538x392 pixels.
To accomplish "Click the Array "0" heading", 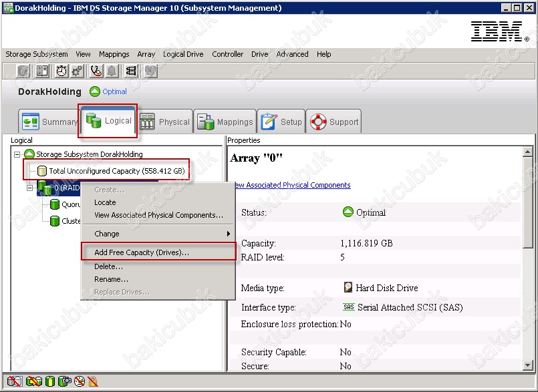I will pyautogui.click(x=256, y=158).
